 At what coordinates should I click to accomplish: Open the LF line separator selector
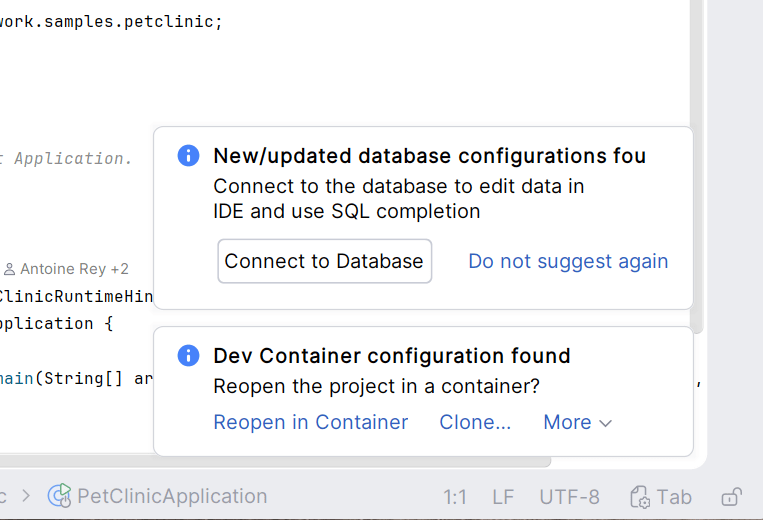(503, 497)
